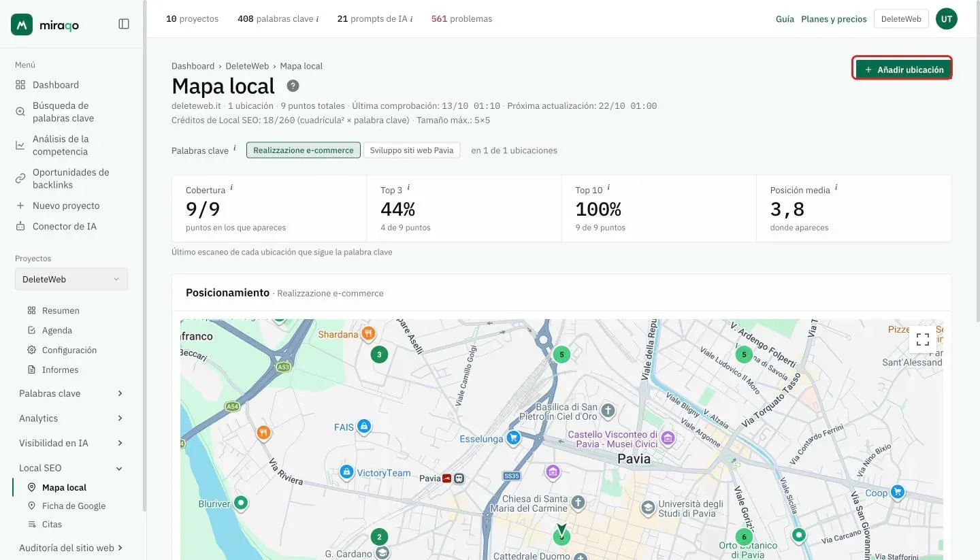Click the VictoryTeam lock marker on the map
Image resolution: width=980 pixels, height=560 pixels.
(x=346, y=472)
